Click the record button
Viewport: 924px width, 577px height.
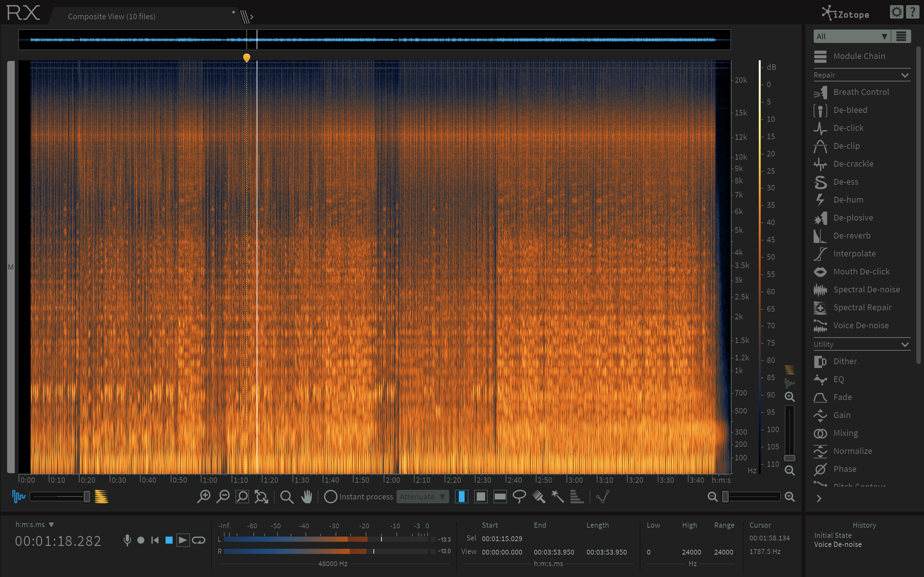141,540
